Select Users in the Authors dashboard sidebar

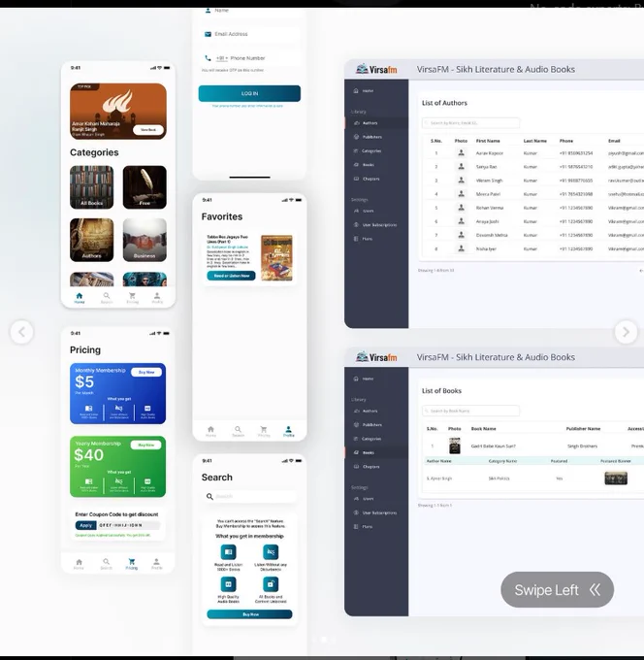(x=368, y=211)
